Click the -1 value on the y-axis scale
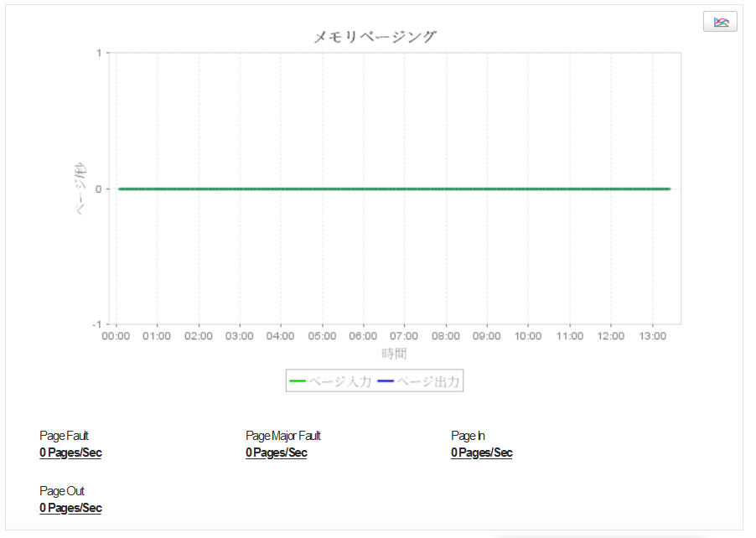This screenshot has width=756, height=538. click(x=97, y=323)
